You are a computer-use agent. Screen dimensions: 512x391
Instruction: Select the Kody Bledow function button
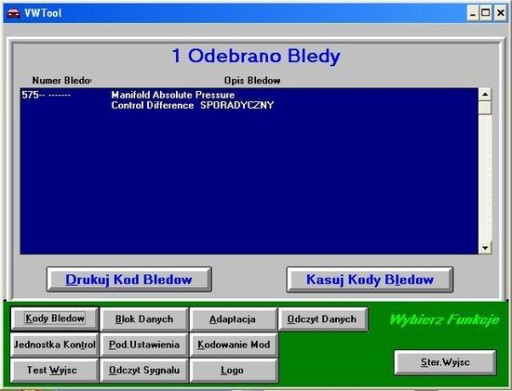(55, 319)
